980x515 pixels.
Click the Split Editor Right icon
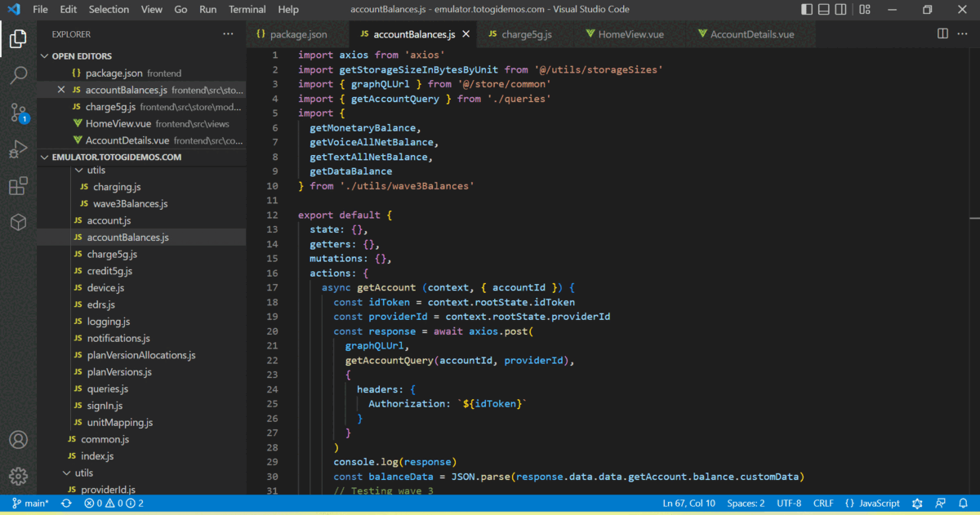pyautogui.click(x=942, y=34)
